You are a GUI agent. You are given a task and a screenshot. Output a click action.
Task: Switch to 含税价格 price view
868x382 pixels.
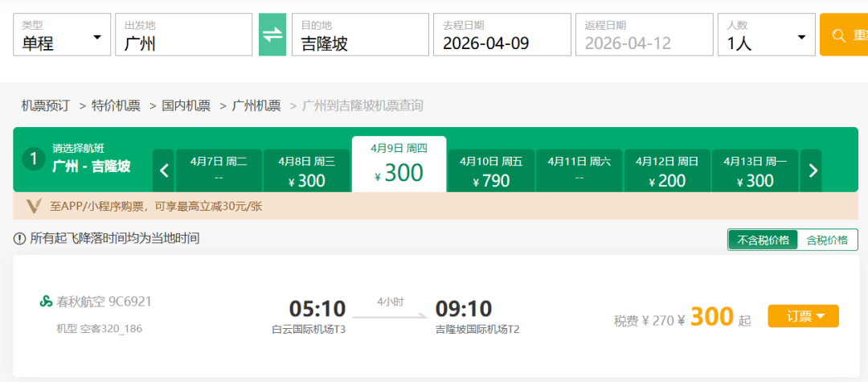click(827, 240)
